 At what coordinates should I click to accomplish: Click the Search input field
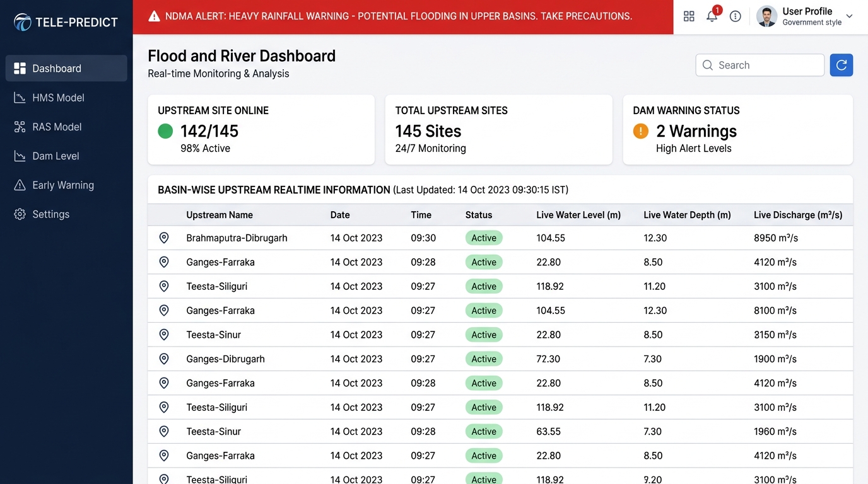(760, 65)
